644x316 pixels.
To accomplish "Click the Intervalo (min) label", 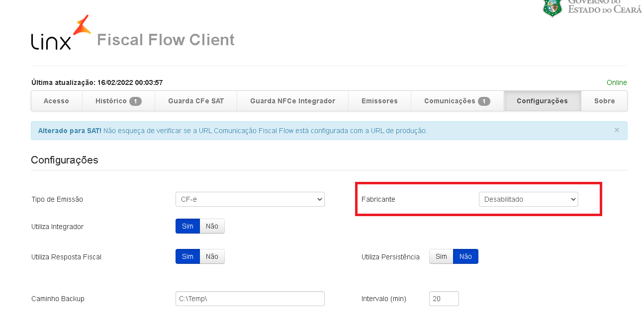I will pyautogui.click(x=384, y=299).
